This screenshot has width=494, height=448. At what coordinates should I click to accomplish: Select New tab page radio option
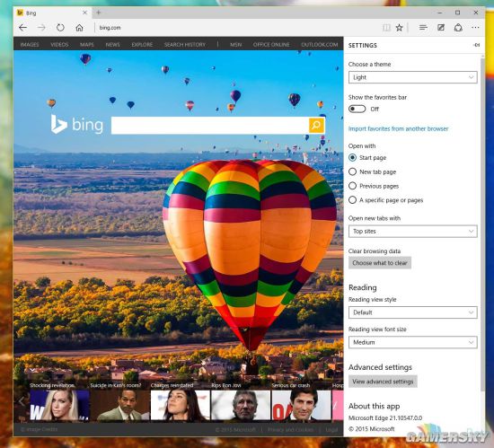(x=353, y=171)
